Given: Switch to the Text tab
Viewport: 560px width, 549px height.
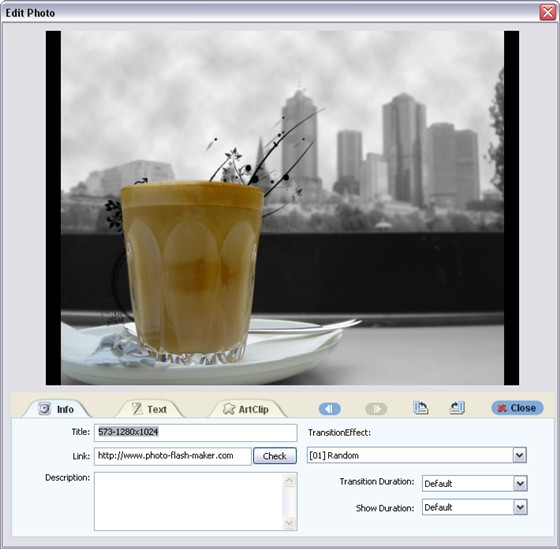Looking at the screenshot, I should [150, 409].
